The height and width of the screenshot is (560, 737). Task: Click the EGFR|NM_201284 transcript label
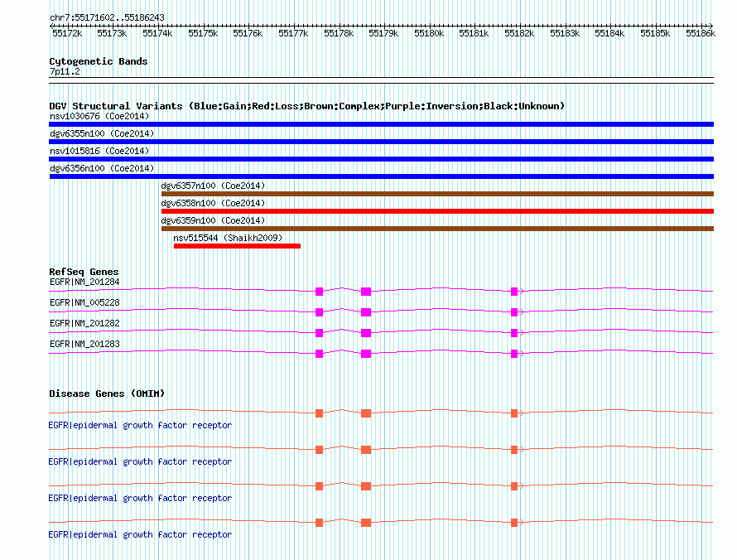[x=84, y=282]
